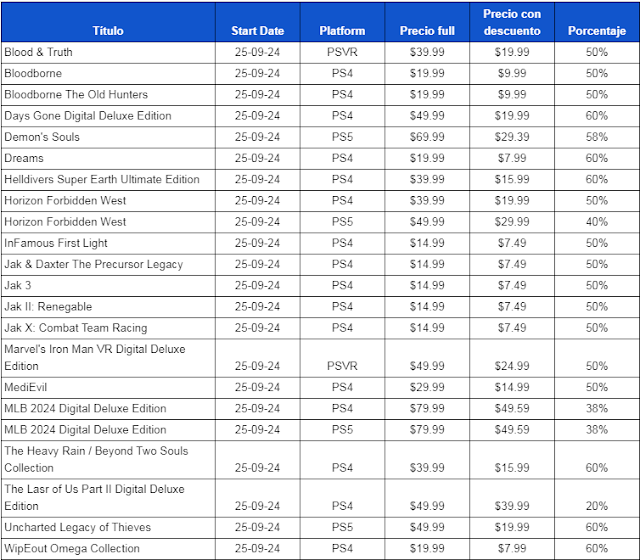Viewport: 640px width, 560px height.
Task: Click the start date in WipEout row
Action: tap(258, 549)
